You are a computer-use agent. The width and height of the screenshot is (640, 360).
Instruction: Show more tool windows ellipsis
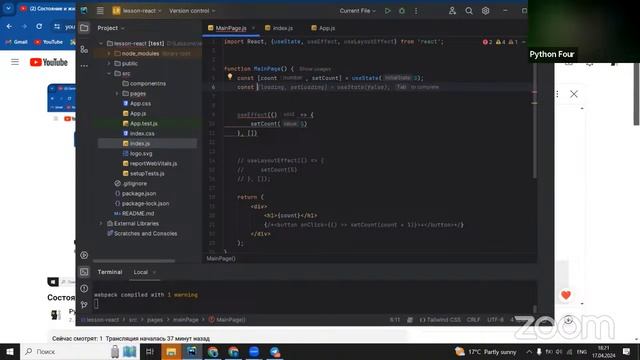pyautogui.click(x=84, y=65)
